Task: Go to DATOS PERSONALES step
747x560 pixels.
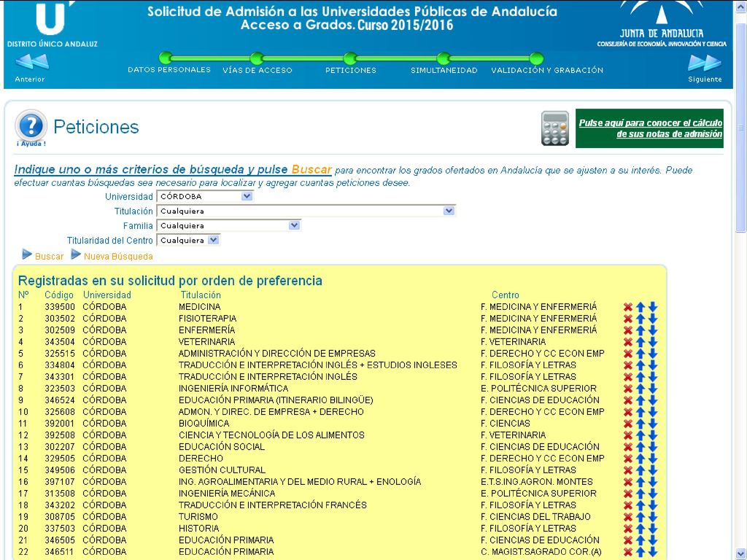Action: tap(169, 70)
